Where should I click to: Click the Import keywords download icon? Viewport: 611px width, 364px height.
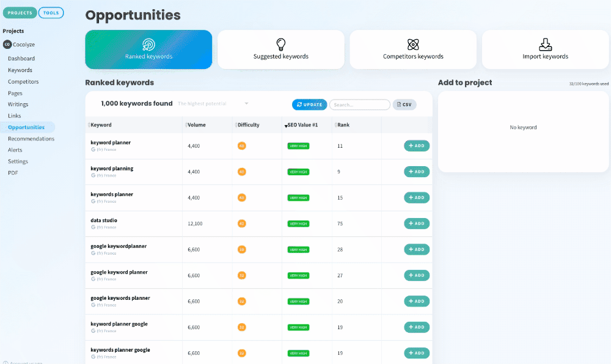coord(545,45)
